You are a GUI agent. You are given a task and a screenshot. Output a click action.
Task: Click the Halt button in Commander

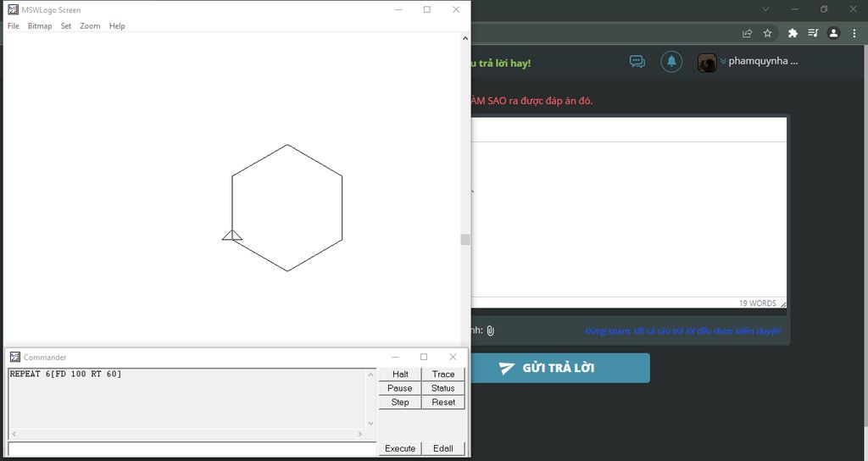[400, 374]
